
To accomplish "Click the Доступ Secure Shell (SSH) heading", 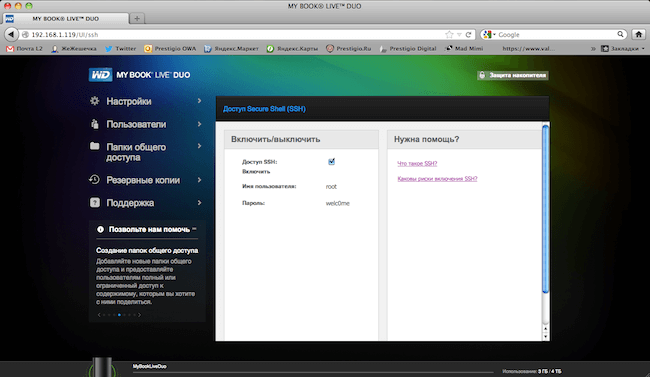I will click(264, 109).
